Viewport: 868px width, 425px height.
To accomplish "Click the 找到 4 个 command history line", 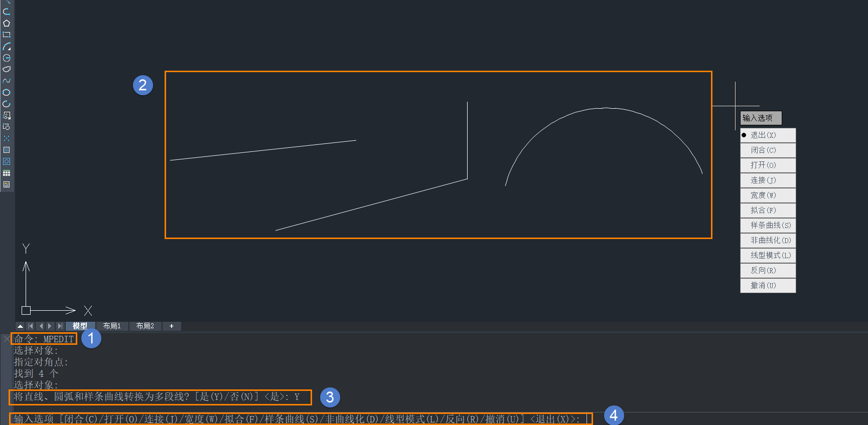I will 36,374.
